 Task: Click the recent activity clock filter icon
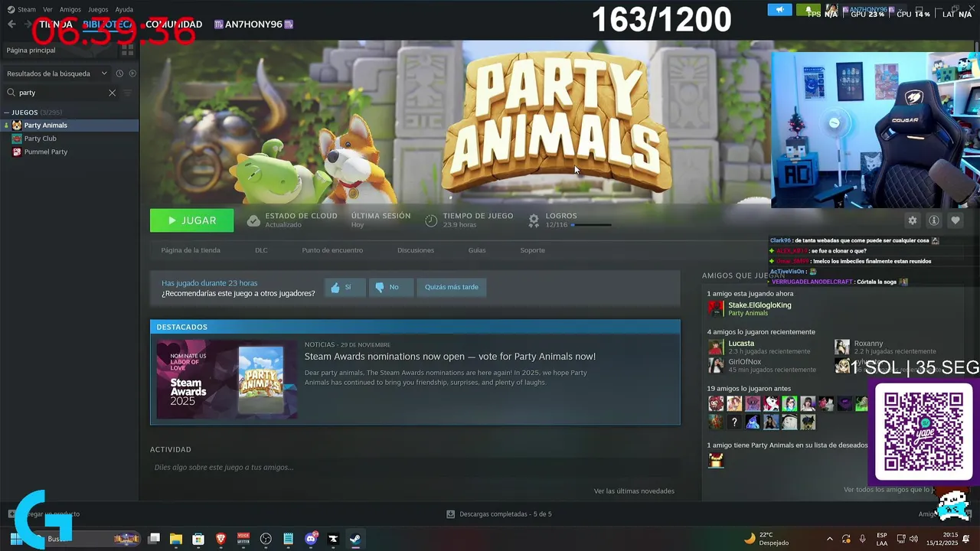pos(119,73)
